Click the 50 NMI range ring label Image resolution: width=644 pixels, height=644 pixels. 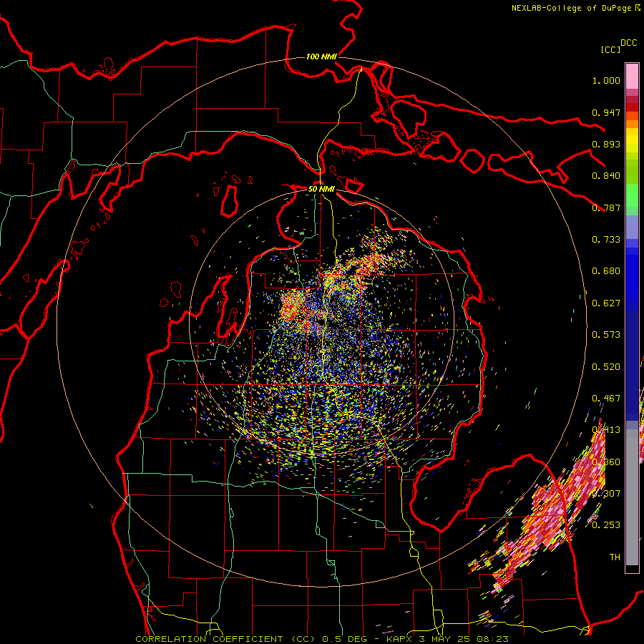[321, 189]
